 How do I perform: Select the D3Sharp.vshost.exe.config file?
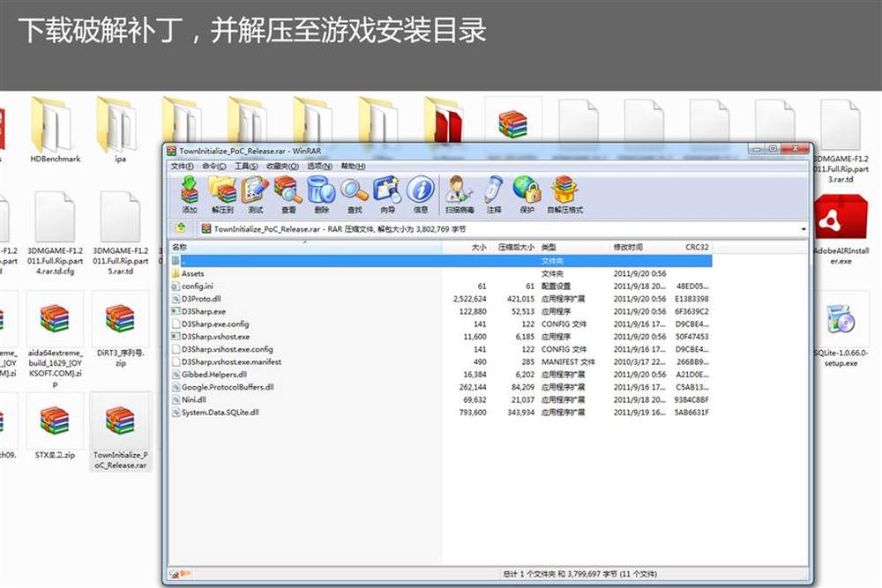(x=441, y=349)
